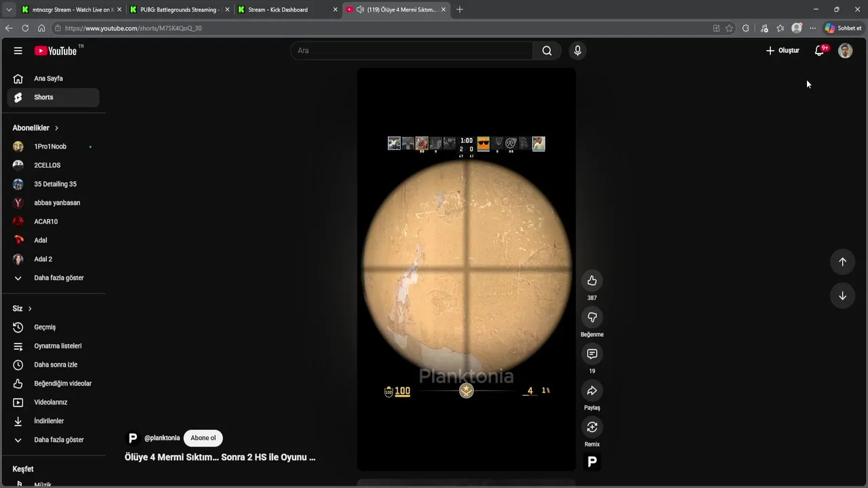Click the search magnifier button
This screenshot has height=488, width=868.
pos(547,51)
